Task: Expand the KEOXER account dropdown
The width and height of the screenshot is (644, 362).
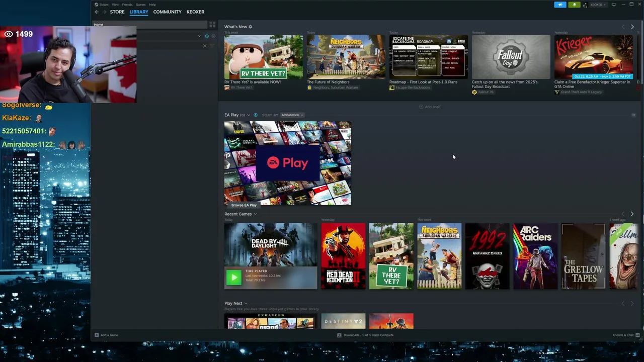Action: [598, 5]
